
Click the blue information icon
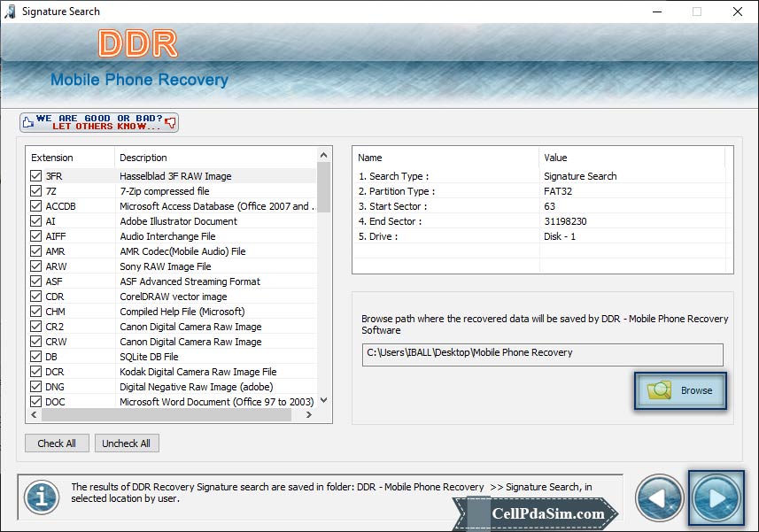(x=43, y=497)
